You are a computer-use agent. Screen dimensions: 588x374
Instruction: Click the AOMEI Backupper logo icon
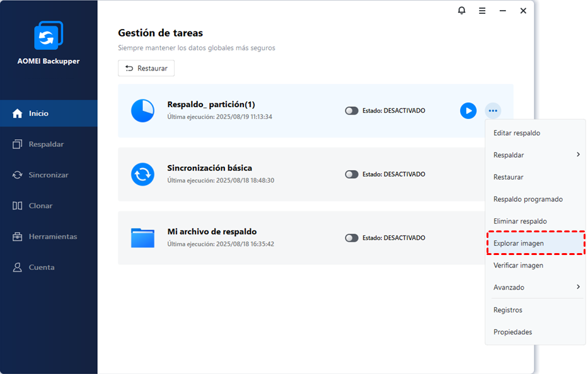(x=49, y=35)
